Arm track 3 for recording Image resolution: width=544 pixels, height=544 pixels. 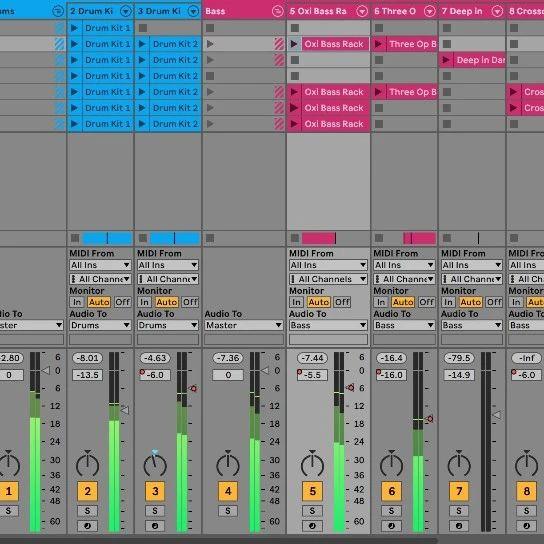155,526
